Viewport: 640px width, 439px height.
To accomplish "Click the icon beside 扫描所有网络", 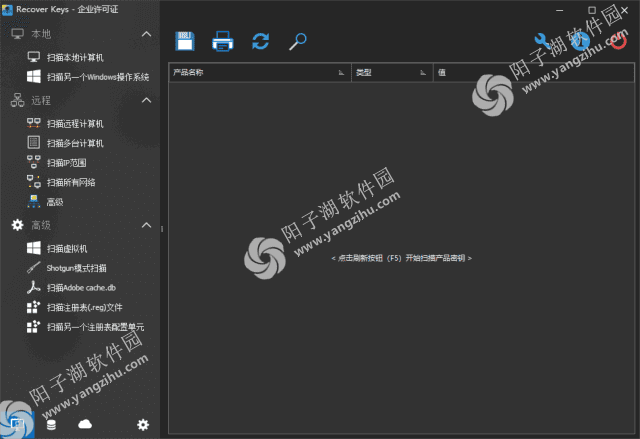I will [x=33, y=182].
